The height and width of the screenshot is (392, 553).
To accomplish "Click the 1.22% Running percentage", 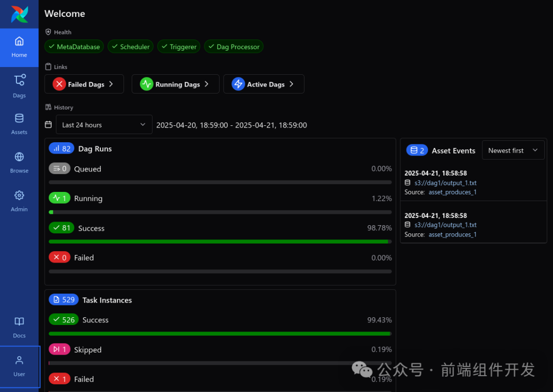I will click(x=381, y=199).
